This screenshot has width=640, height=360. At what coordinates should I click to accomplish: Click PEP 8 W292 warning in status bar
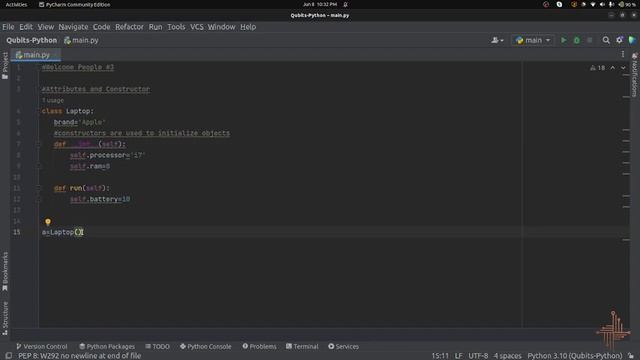[x=80, y=356]
